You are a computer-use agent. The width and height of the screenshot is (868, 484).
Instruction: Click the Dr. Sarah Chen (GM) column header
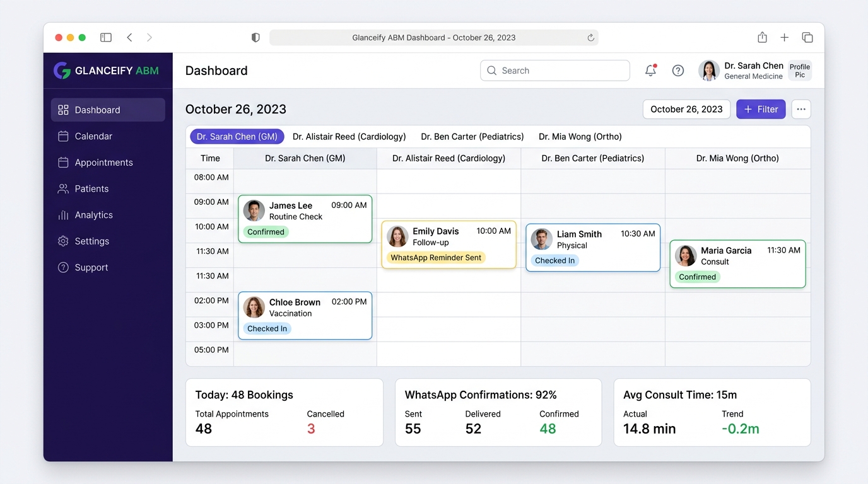[x=305, y=158]
